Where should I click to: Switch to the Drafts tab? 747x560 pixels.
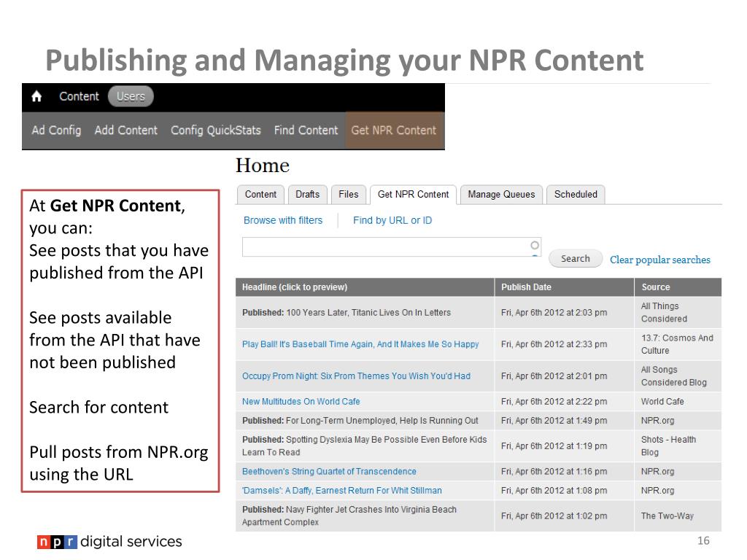[x=307, y=194]
